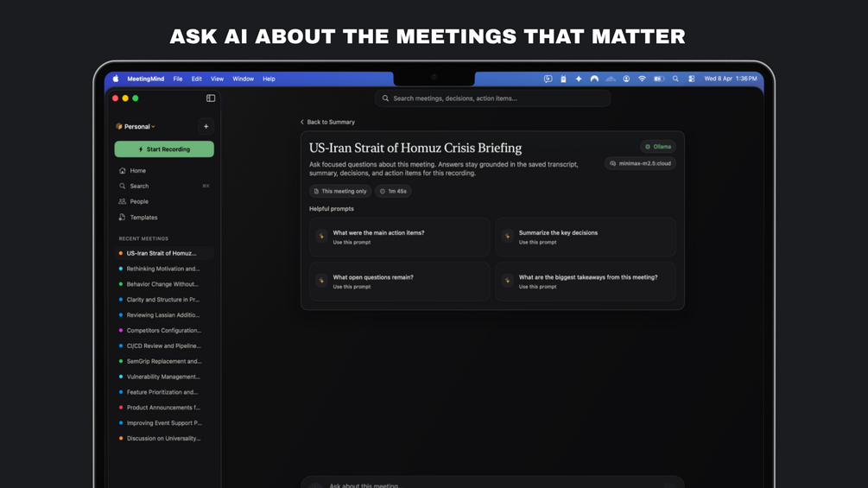
Task: Click the plus button beside Personal
Action: coord(206,127)
